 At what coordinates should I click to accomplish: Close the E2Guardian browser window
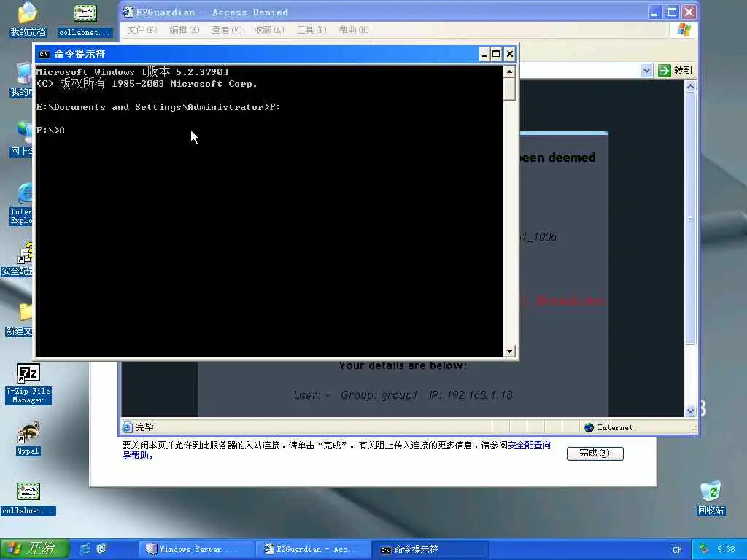tap(689, 12)
